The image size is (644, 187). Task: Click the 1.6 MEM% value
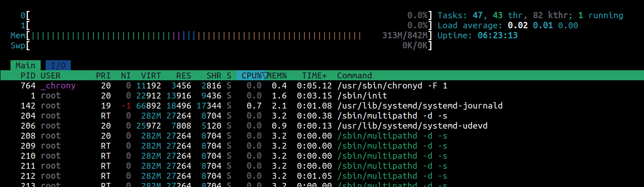pyautogui.click(x=279, y=96)
